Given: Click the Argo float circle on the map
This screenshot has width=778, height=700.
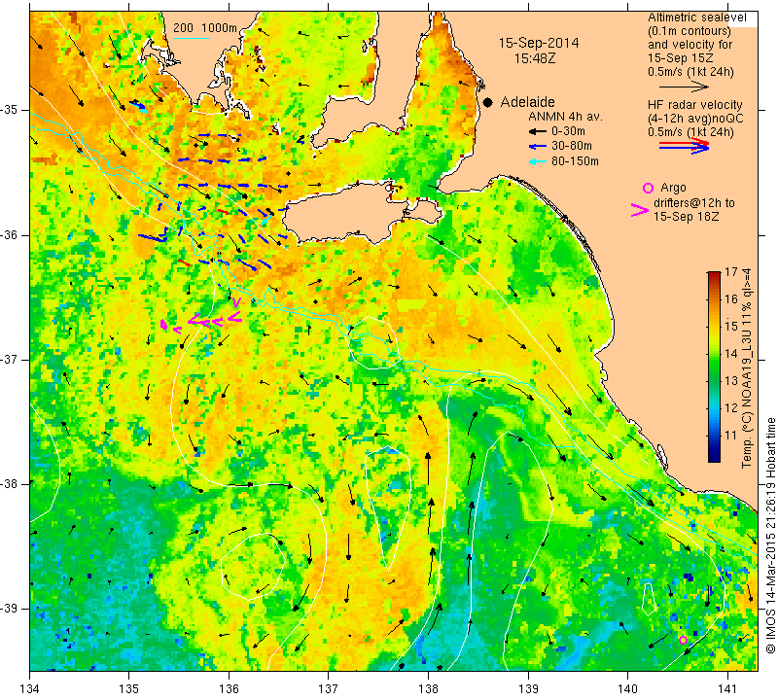Looking at the screenshot, I should [683, 640].
